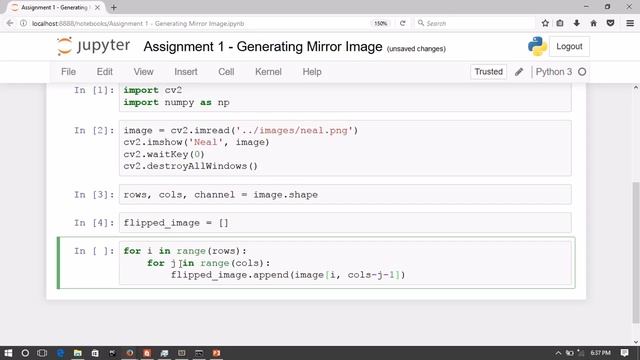Click into the import cv2 code cell
Viewport: 640px width, 360px height.
345,97
